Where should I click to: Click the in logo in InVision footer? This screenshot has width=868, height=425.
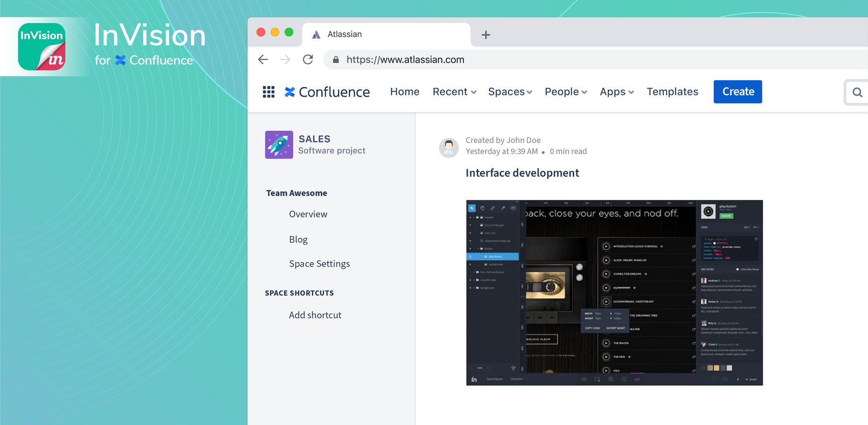point(474,379)
